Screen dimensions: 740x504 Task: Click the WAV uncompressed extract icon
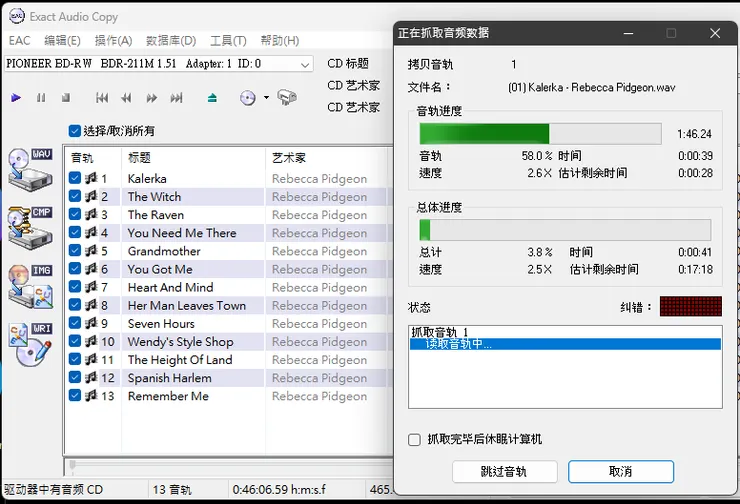30,170
